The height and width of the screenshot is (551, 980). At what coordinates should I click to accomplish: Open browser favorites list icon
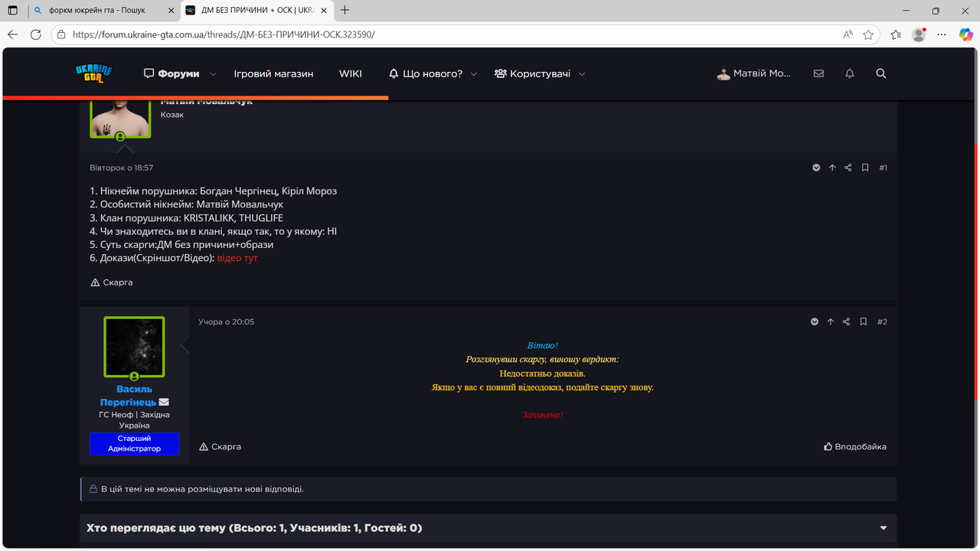[x=896, y=34]
